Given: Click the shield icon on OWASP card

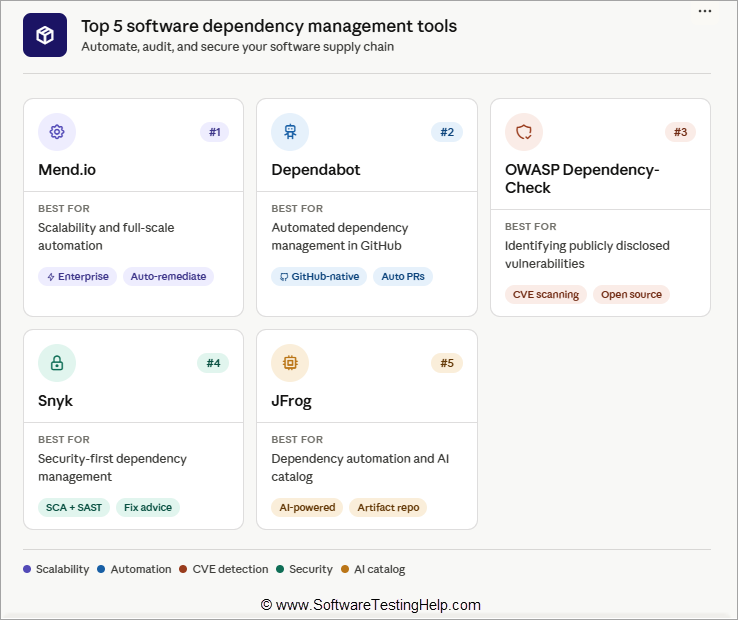Looking at the screenshot, I should click(524, 132).
